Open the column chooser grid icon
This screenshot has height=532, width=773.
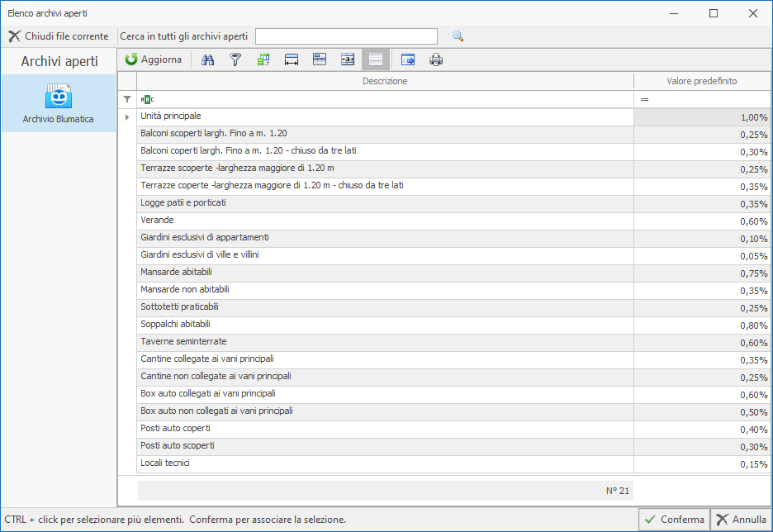pos(263,60)
